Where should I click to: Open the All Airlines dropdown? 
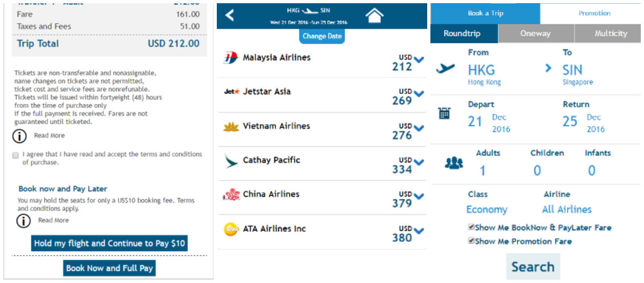(x=567, y=210)
